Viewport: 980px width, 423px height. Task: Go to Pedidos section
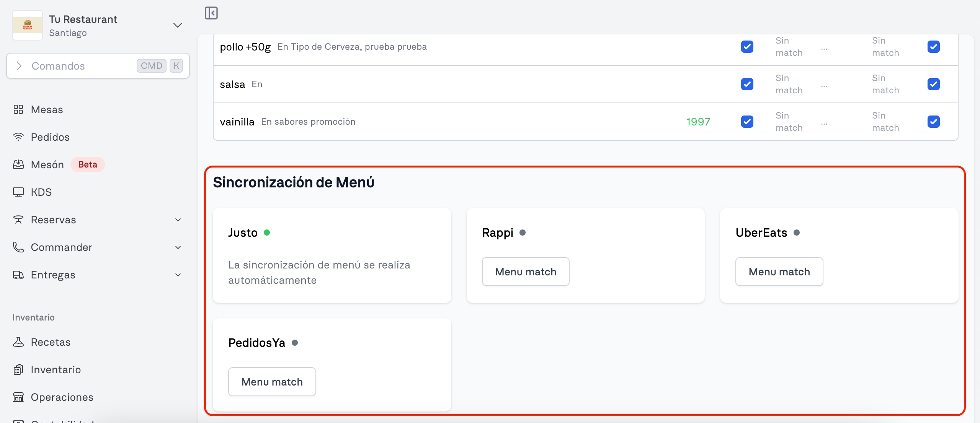pos(50,137)
